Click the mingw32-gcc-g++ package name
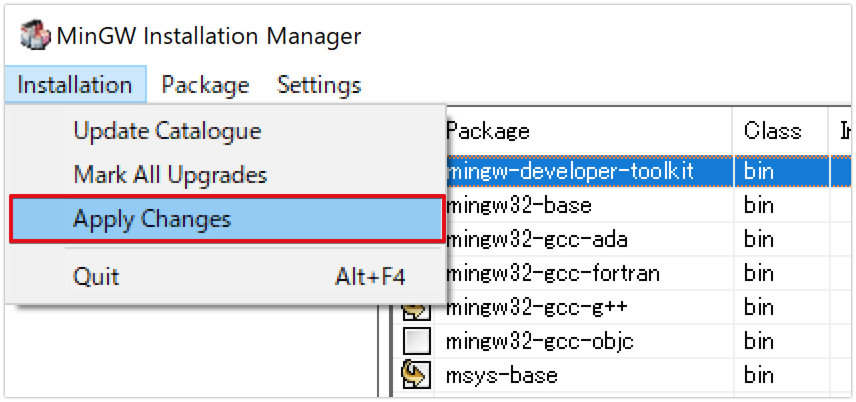 click(537, 307)
